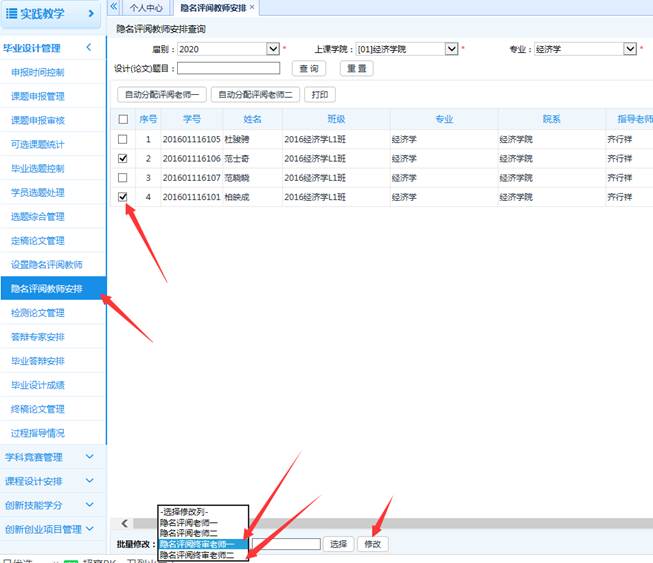Image resolution: width=653 pixels, height=563 pixels.
Task: Switch to the 个人中心 tab
Action: [146, 8]
